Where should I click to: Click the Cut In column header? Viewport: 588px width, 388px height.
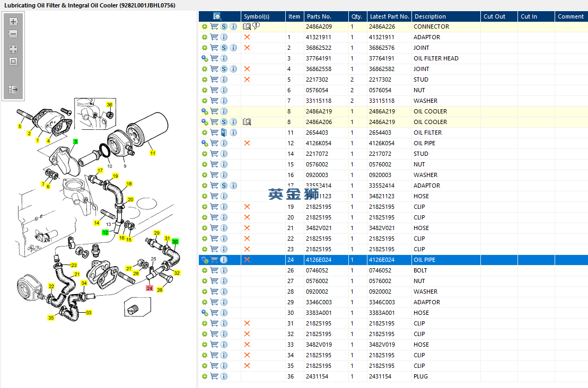[536, 16]
